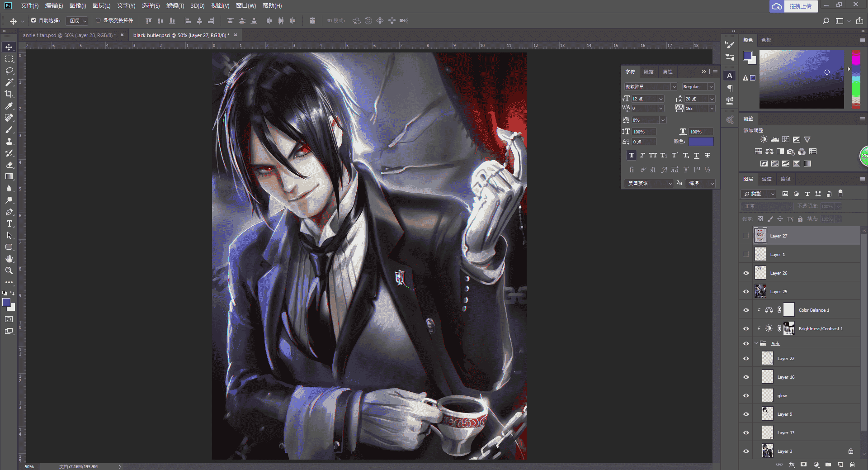Select the Lasso tool
The image size is (868, 470).
9,71
